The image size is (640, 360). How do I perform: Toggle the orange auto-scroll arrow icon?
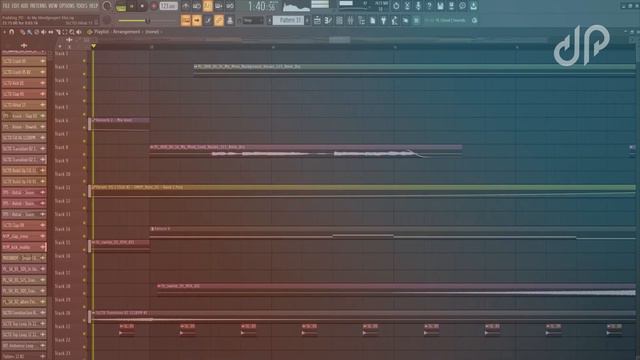pyautogui.click(x=197, y=20)
